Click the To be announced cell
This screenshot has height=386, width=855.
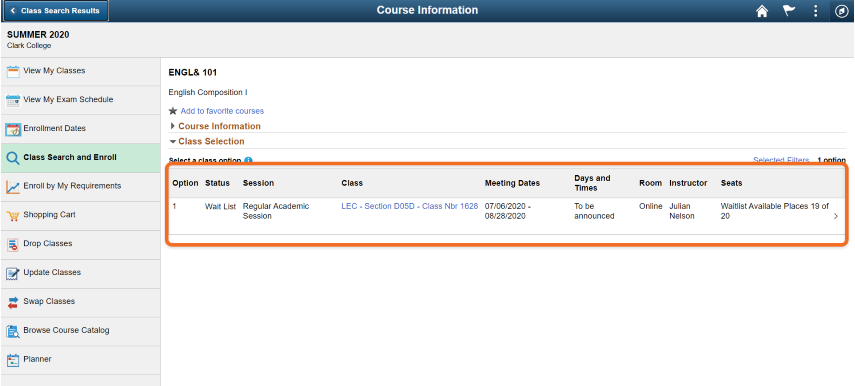(594, 211)
